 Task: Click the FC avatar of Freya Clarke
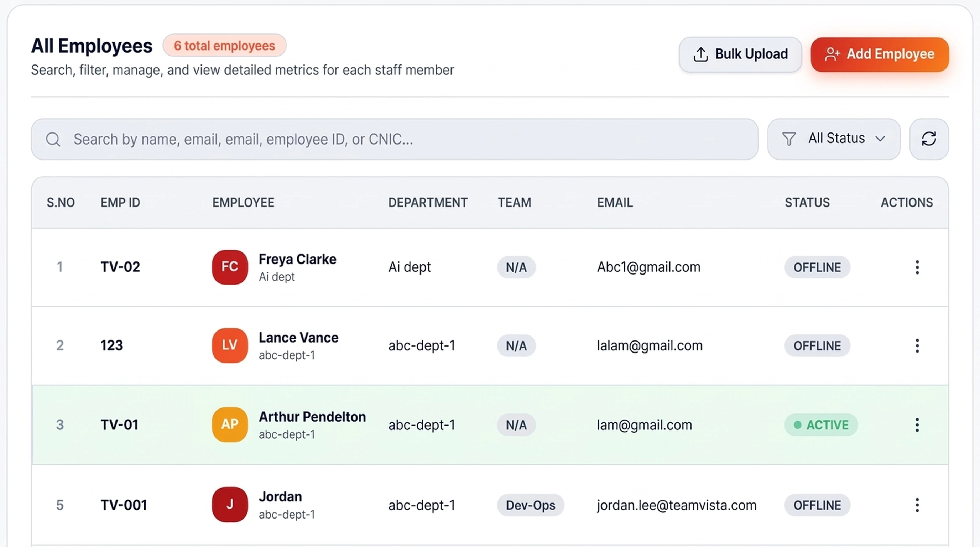[x=230, y=267]
